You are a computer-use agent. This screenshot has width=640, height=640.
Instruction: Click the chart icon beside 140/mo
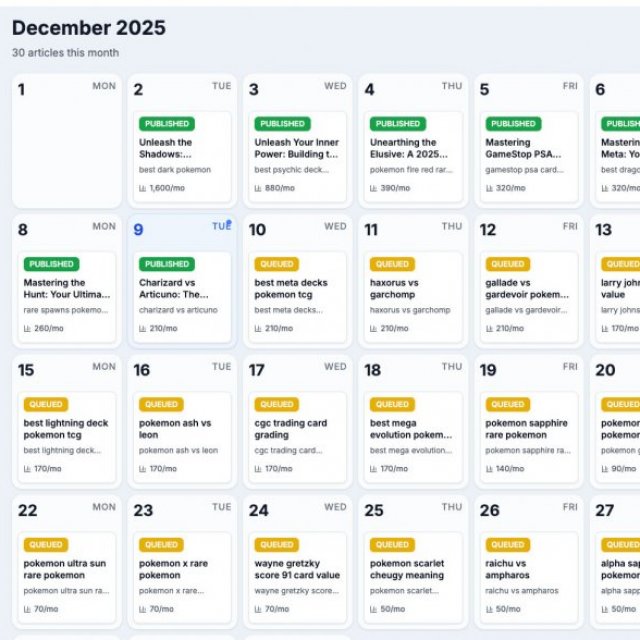(x=489, y=469)
